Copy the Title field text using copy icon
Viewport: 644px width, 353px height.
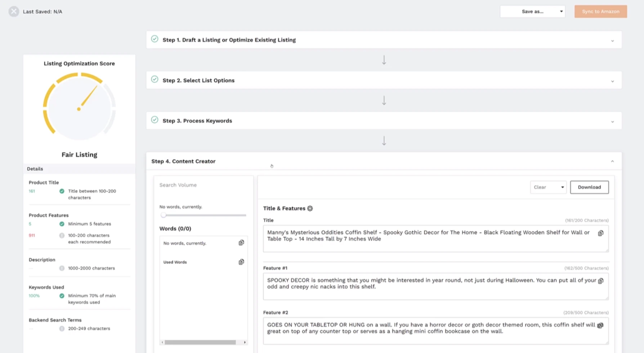[600, 233]
